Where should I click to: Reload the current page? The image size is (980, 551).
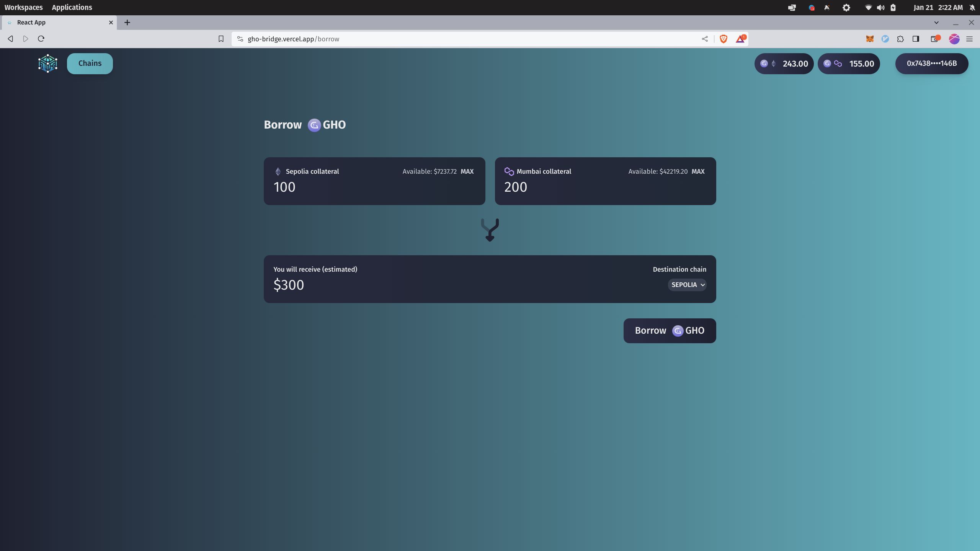point(41,39)
